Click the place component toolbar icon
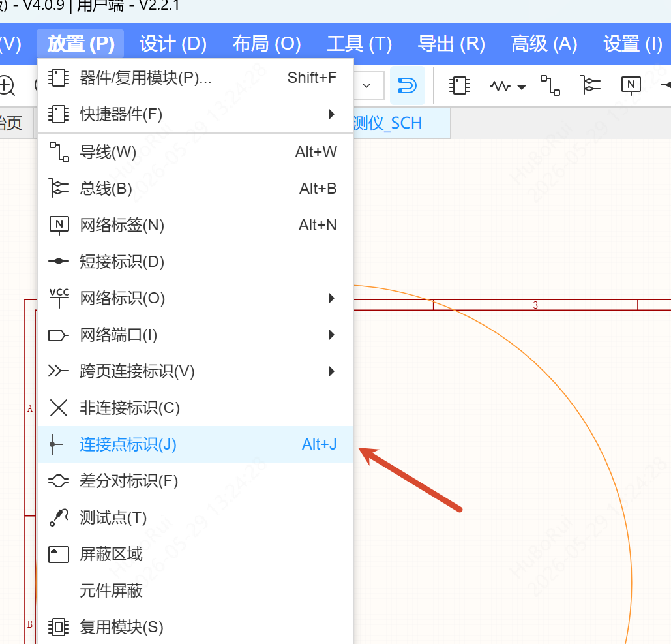 (x=460, y=85)
